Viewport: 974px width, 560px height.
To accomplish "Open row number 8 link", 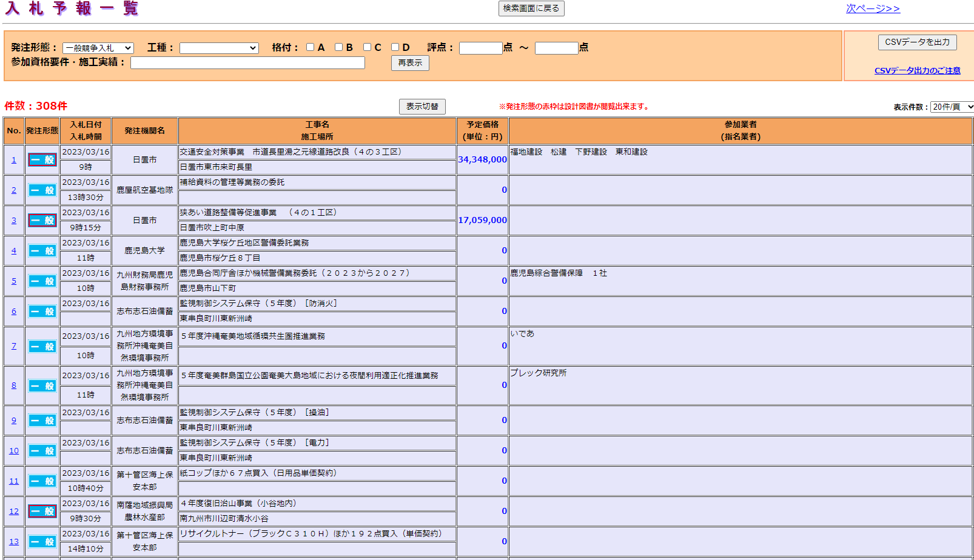I will 14,385.
